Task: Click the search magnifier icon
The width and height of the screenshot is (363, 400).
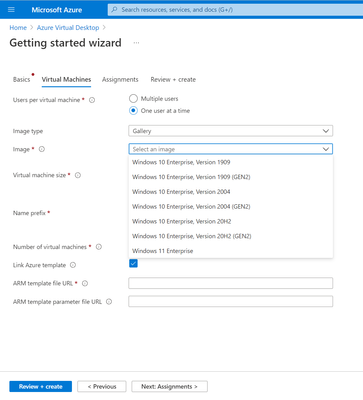Action: (x=114, y=10)
